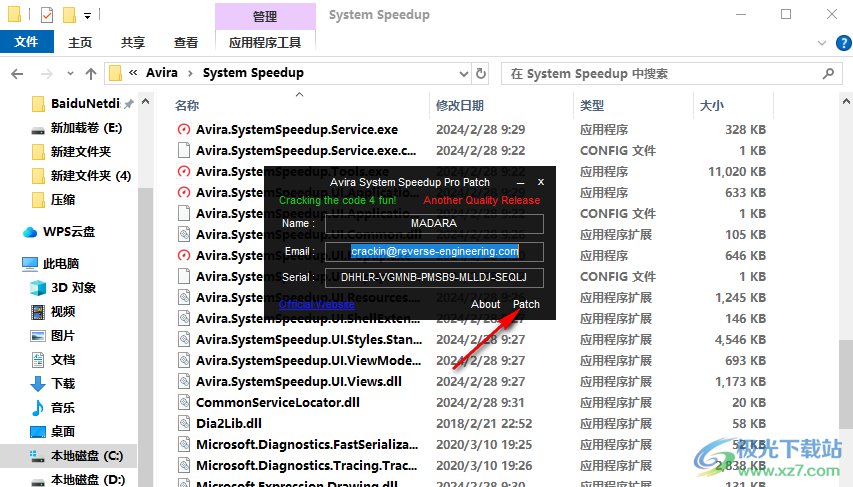
Task: Open the 图片 folder in the sidebar
Action: [x=63, y=336]
